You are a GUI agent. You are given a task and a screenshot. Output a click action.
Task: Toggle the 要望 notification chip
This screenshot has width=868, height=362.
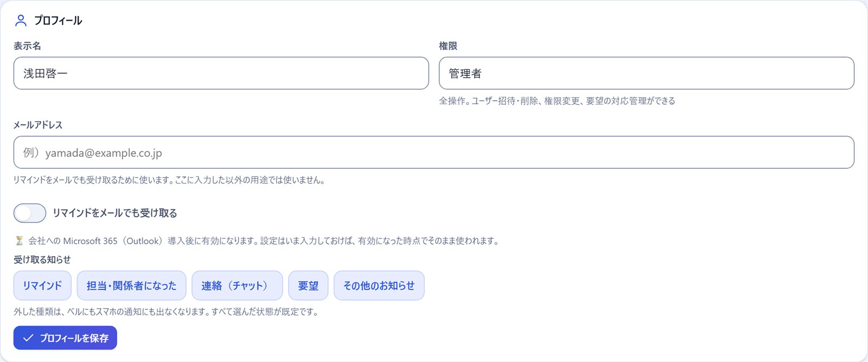click(x=308, y=285)
